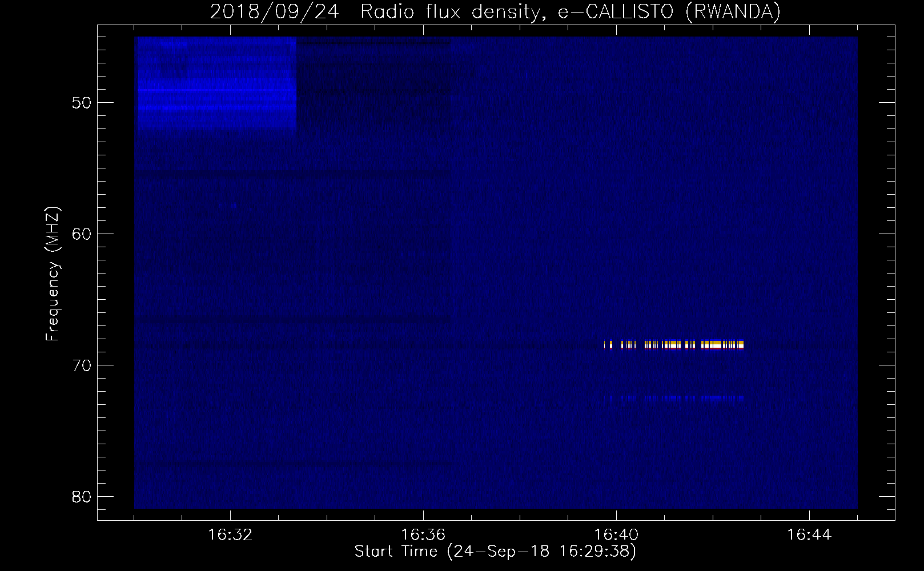
Task: Click the Frequency (MHZ) axis label
Action: pos(53,274)
